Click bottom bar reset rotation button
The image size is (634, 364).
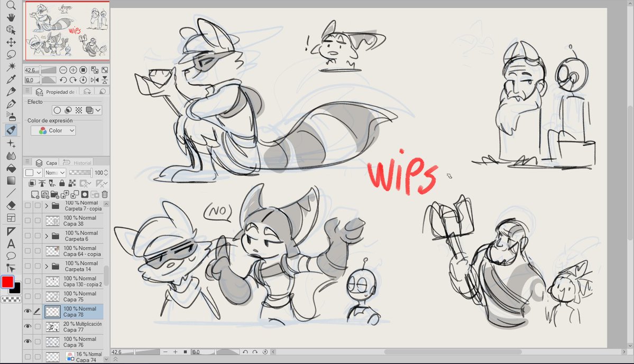tap(265, 352)
